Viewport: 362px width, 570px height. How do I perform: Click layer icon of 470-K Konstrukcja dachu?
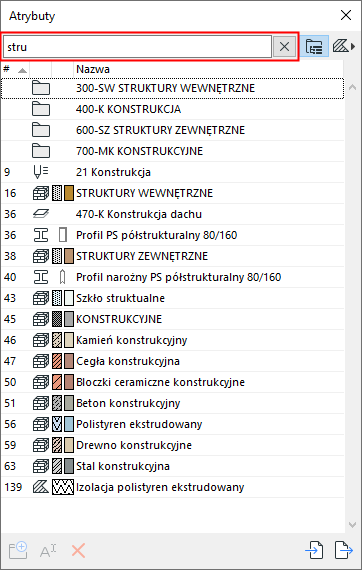(41, 214)
